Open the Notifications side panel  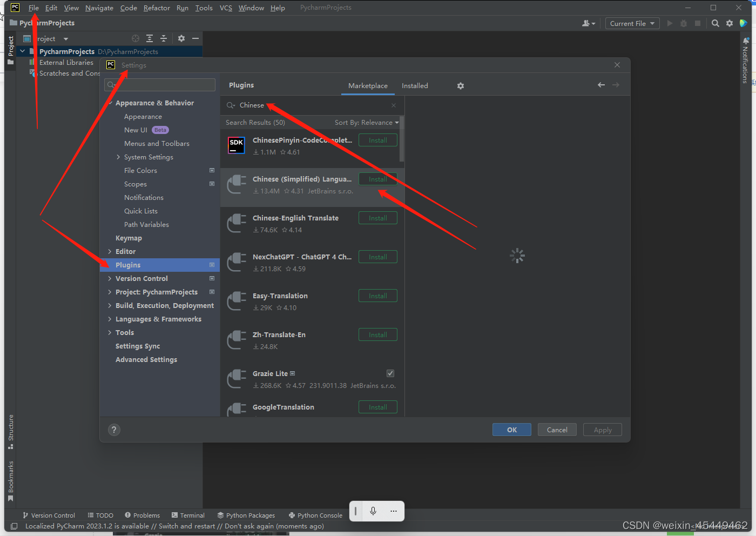pyautogui.click(x=745, y=59)
